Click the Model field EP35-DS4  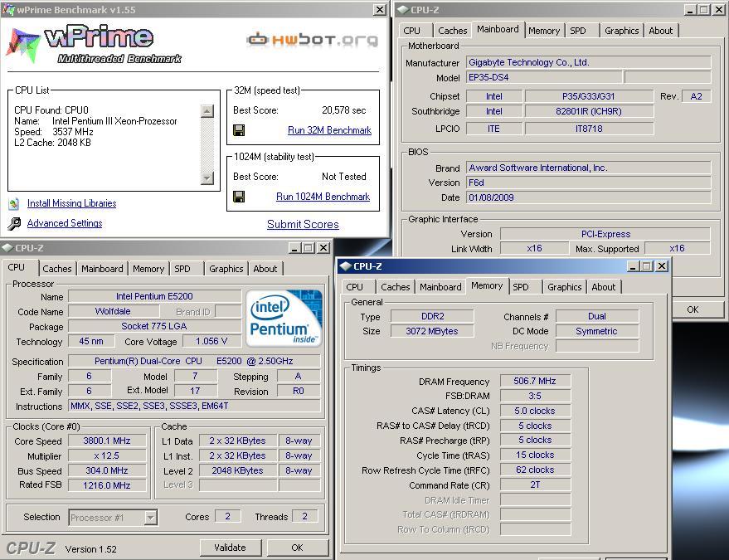tap(544, 77)
